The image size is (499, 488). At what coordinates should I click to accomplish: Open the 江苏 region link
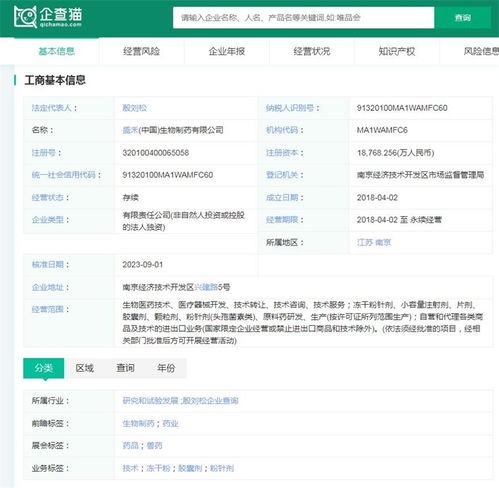pyautogui.click(x=365, y=242)
